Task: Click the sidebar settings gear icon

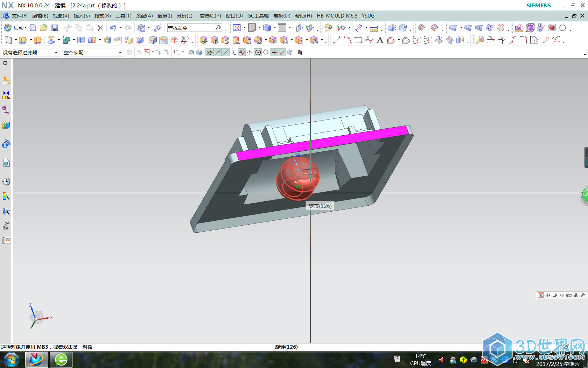Action: 5,63
